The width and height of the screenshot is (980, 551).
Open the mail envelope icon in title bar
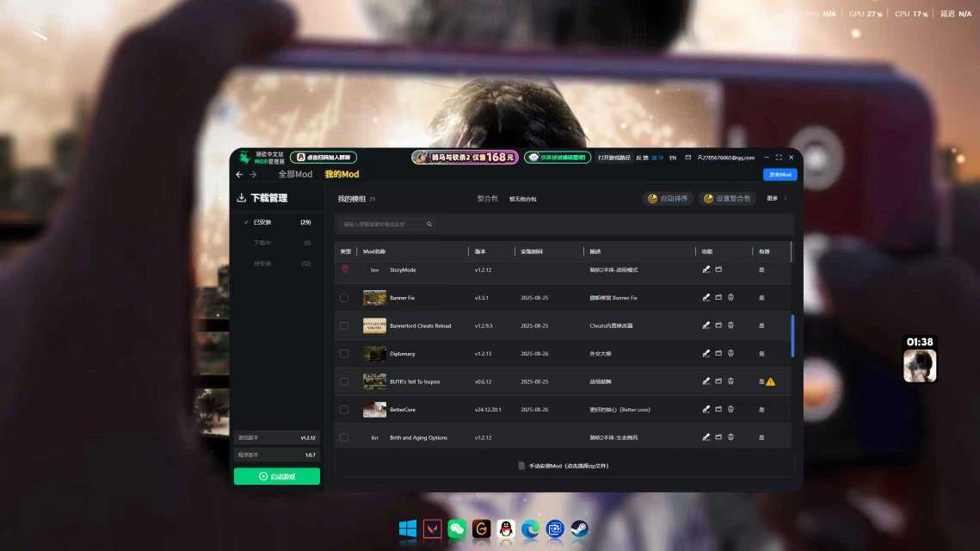click(688, 158)
